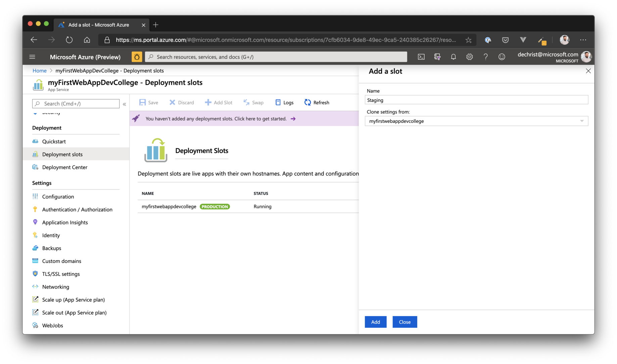Close the Add a slot panel

[x=588, y=71]
